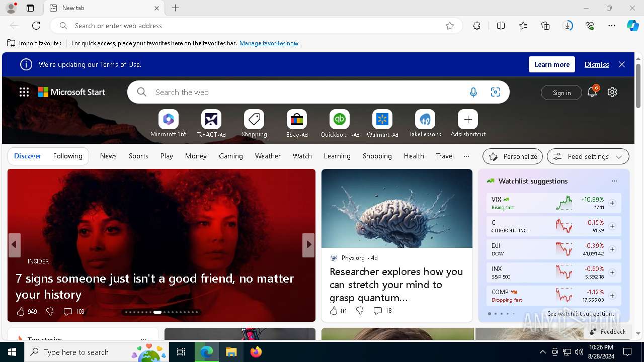Add COMP to watchlist

coord(612,296)
